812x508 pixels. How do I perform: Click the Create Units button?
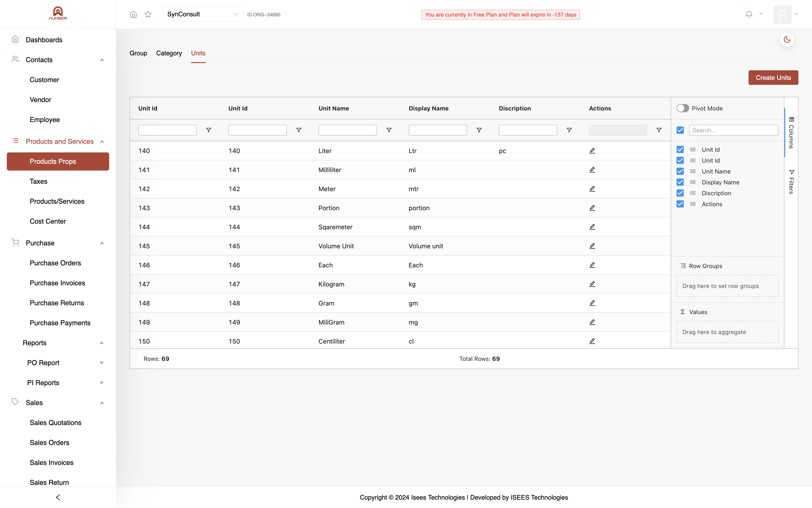pos(773,78)
